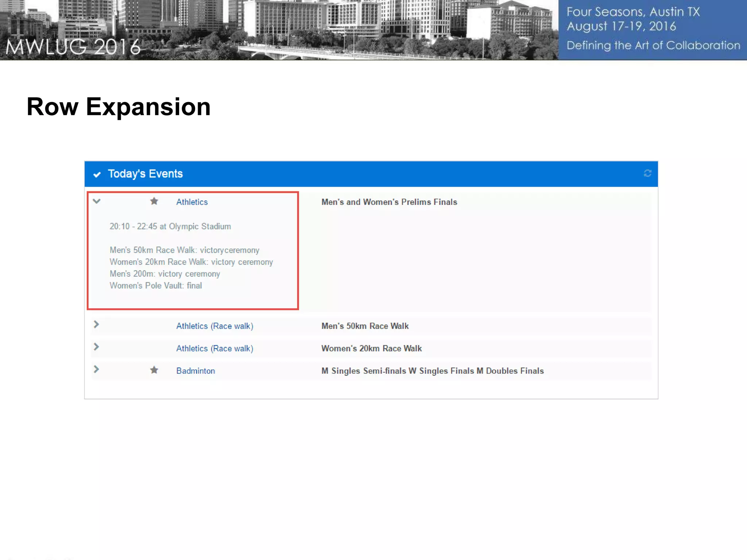Open the Badminton event link
This screenshot has height=560, width=747.
(196, 371)
